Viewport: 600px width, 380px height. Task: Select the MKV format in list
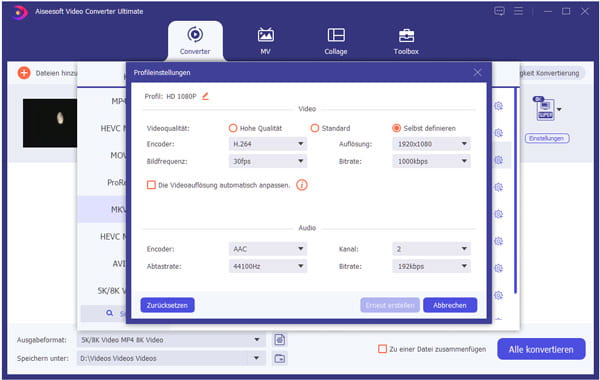point(102,209)
